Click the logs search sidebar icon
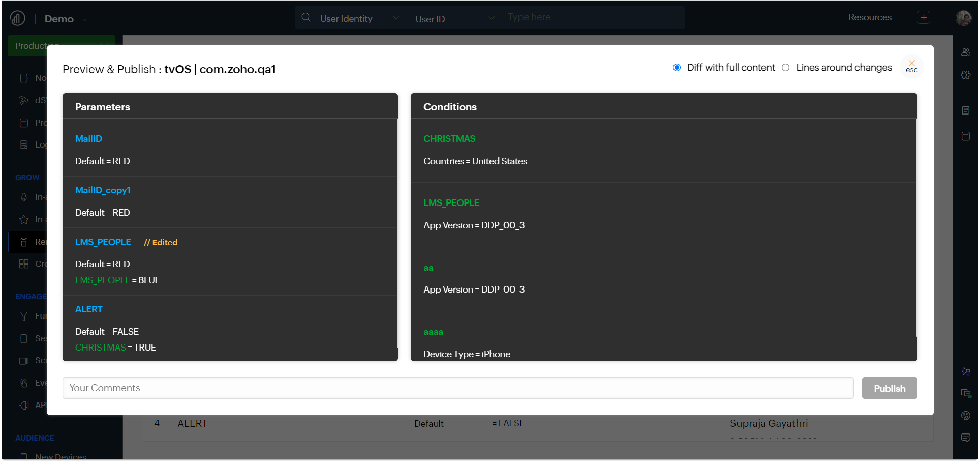 coord(24,145)
